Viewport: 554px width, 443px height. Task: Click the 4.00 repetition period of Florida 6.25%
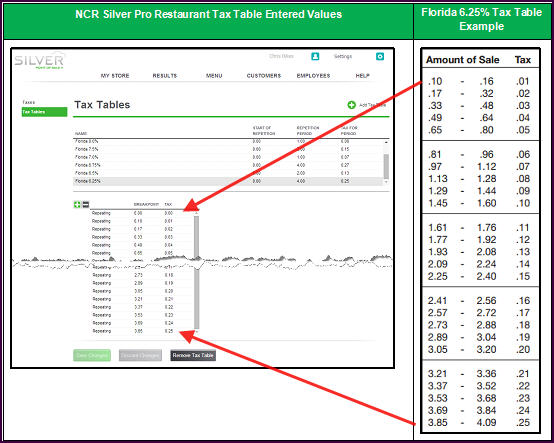(301, 181)
